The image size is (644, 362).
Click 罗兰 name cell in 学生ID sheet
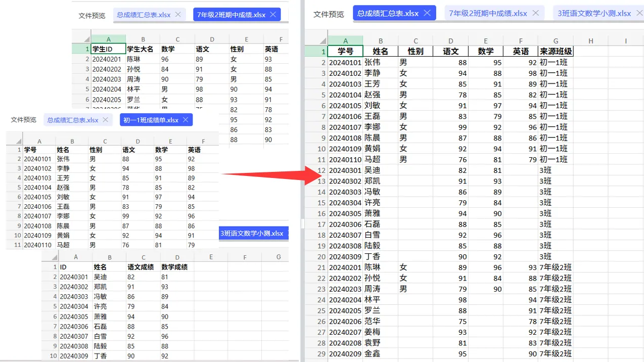point(143,100)
